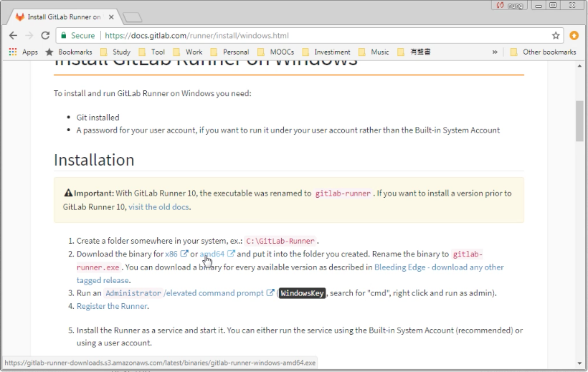
Task: Bookmark this page with the star icon
Action: [556, 36]
